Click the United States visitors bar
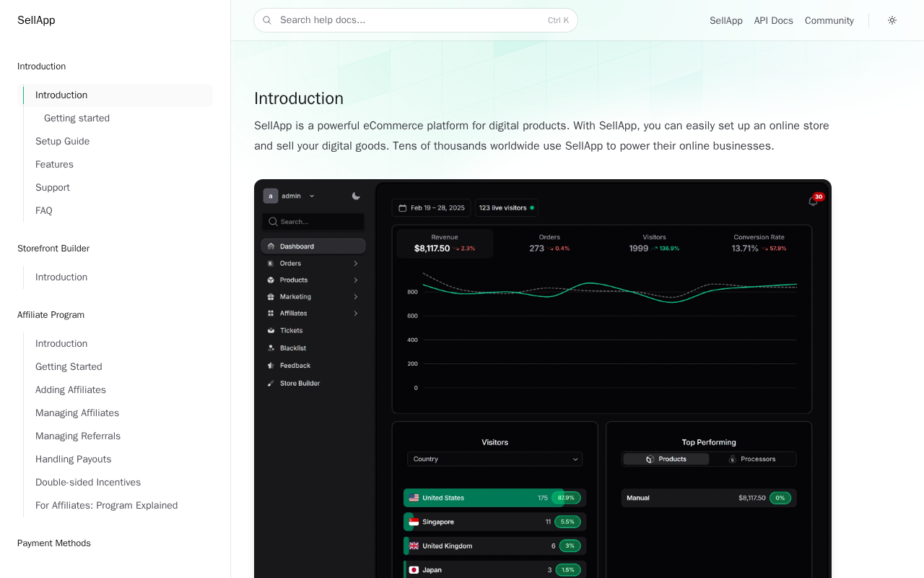 (x=494, y=498)
